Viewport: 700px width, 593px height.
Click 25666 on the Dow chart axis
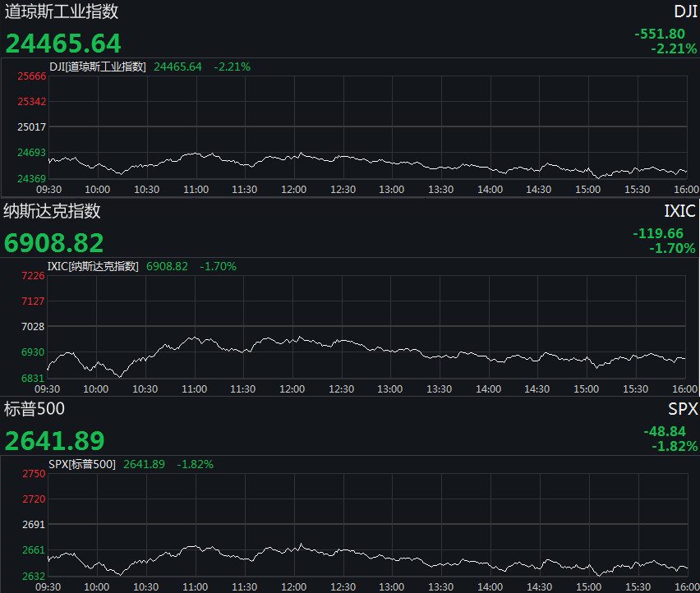coord(31,76)
